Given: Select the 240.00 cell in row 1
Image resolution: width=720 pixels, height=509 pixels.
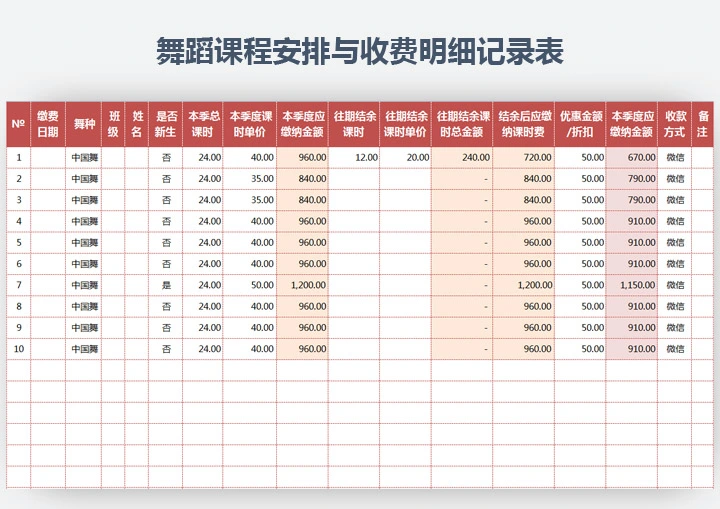Looking at the screenshot, I should (x=462, y=158).
